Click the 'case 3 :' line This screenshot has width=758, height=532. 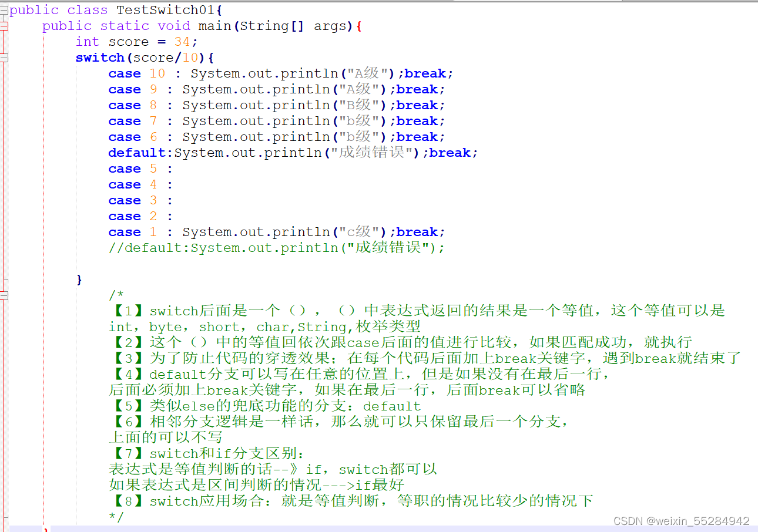[x=140, y=200]
